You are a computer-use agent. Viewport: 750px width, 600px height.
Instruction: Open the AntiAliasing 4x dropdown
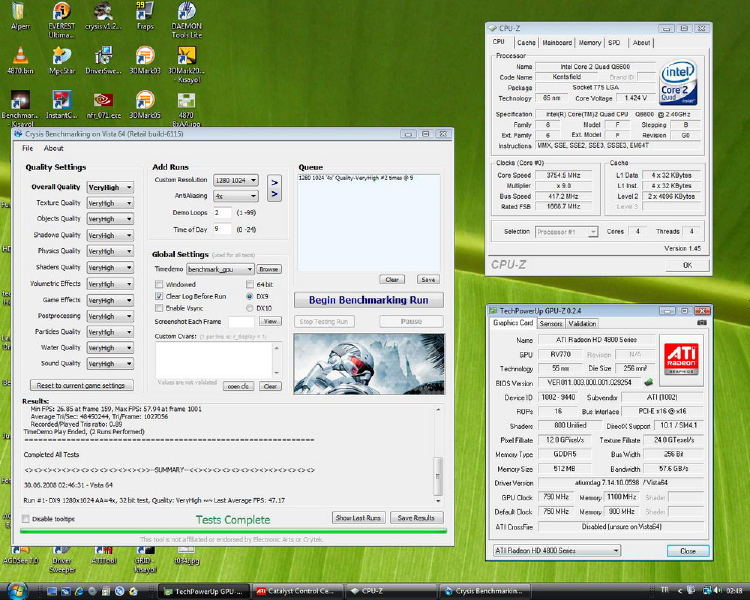pyautogui.click(x=236, y=196)
